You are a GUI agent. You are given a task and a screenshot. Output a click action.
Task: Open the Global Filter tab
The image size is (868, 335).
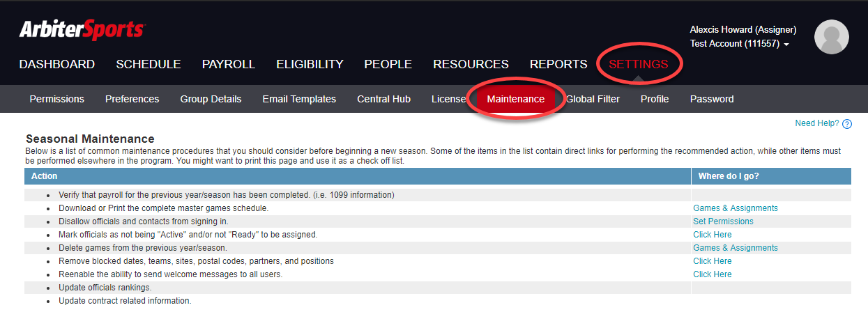[x=593, y=99]
